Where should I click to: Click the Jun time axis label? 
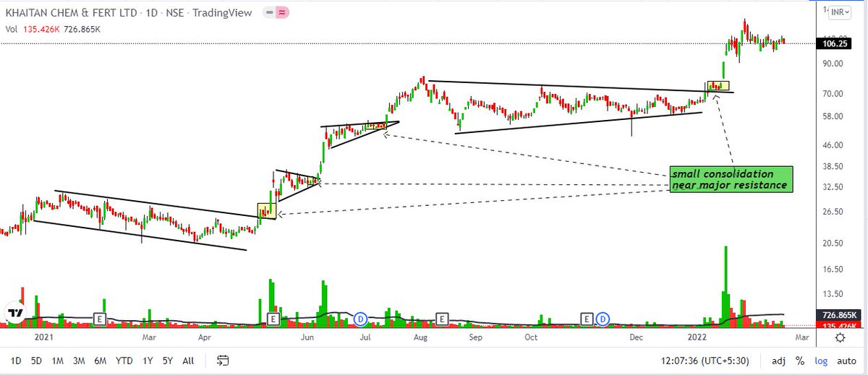coord(307,337)
